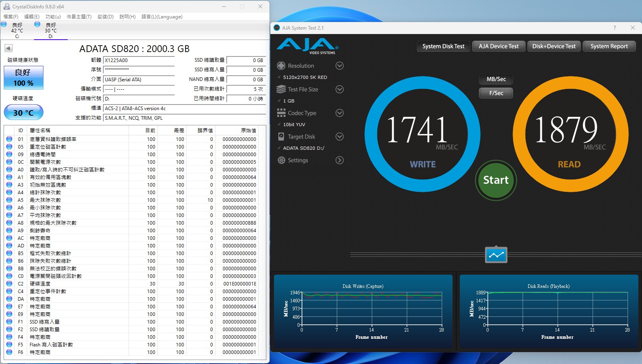
Task: Click the interface field UASP (Serial ATA)
Action: point(139,79)
